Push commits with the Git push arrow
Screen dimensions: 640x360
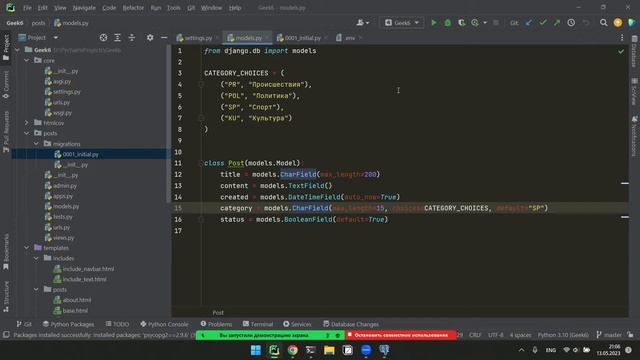pyautogui.click(x=557, y=23)
